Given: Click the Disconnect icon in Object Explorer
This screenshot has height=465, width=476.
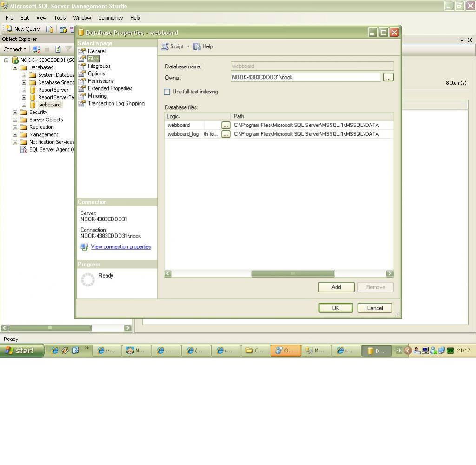Looking at the screenshot, I should click(x=36, y=49).
